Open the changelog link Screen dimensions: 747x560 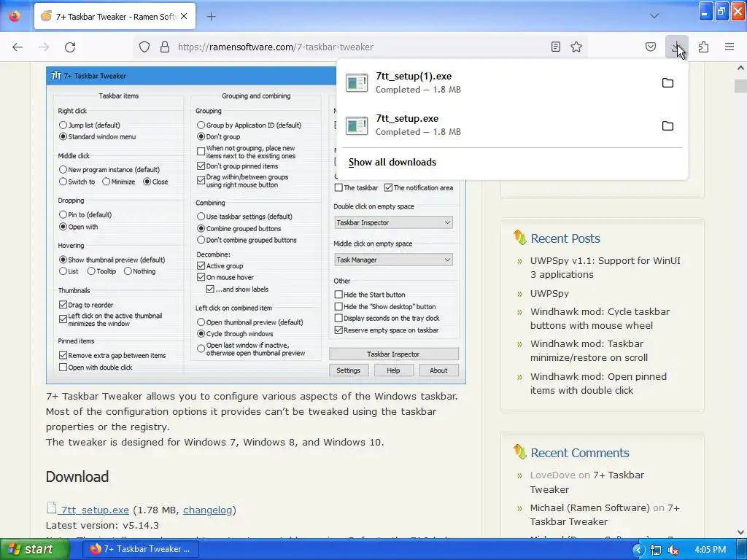(208, 510)
